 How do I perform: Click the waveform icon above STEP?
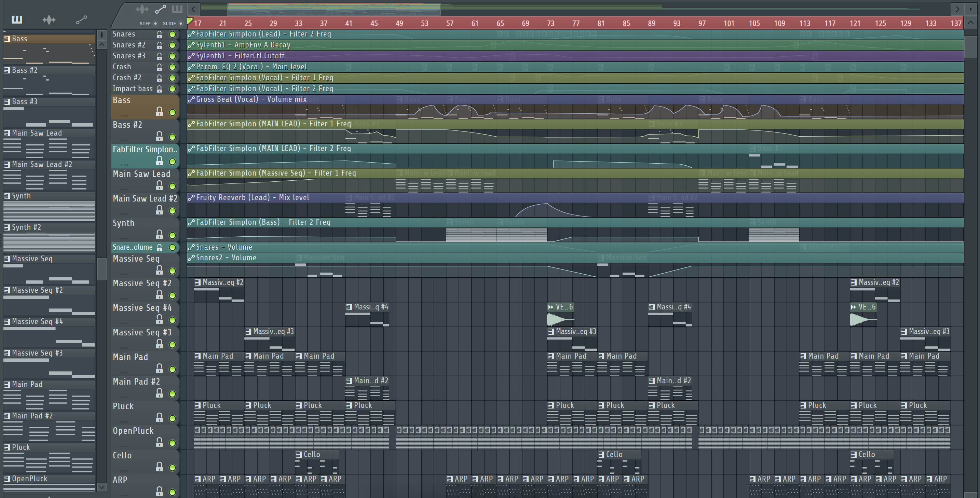142,9
